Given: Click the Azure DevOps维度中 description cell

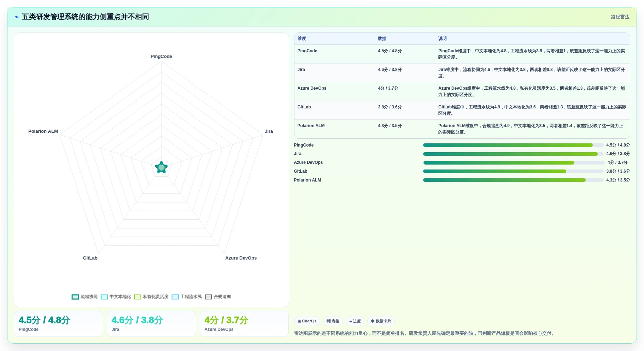Looking at the screenshot, I should click(x=532, y=91).
